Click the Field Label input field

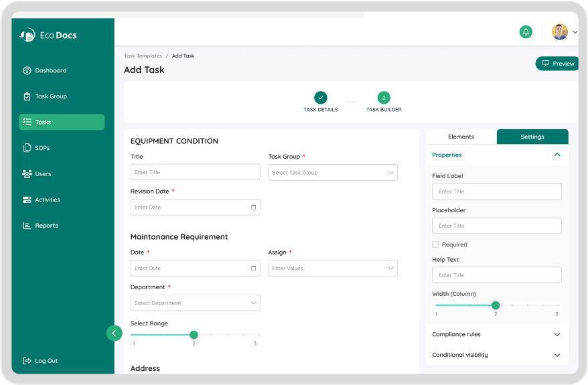point(496,191)
